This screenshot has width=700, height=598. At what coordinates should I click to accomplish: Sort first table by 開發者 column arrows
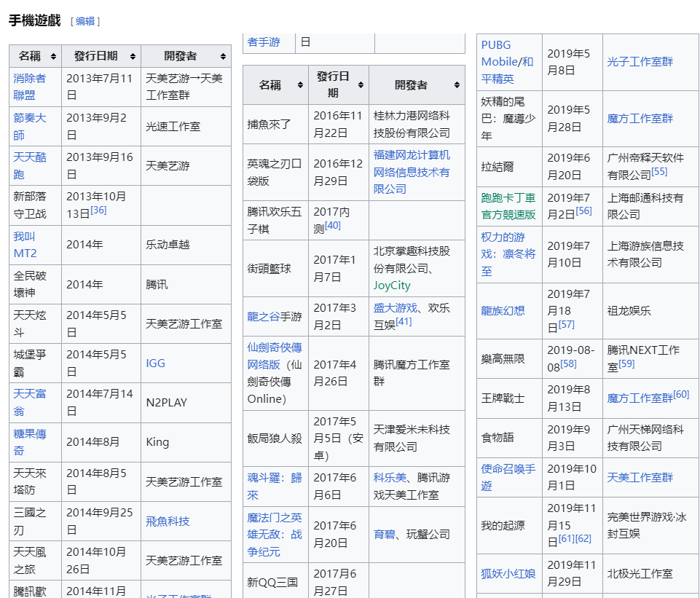coord(223,56)
